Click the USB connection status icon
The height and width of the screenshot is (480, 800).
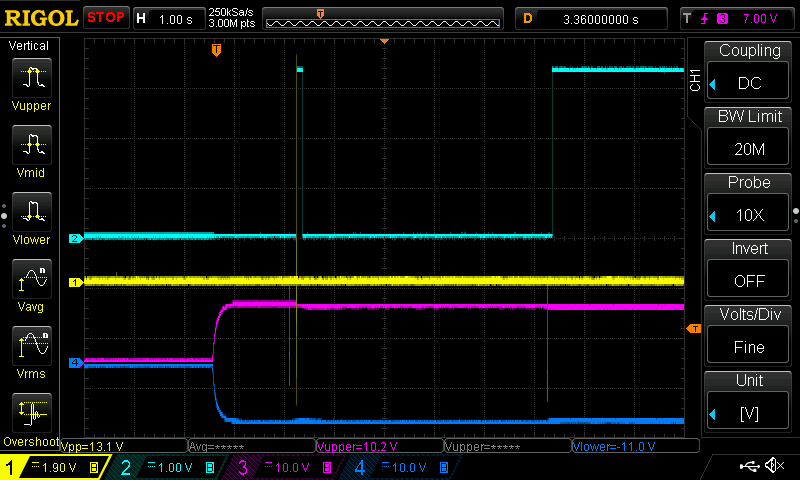749,465
